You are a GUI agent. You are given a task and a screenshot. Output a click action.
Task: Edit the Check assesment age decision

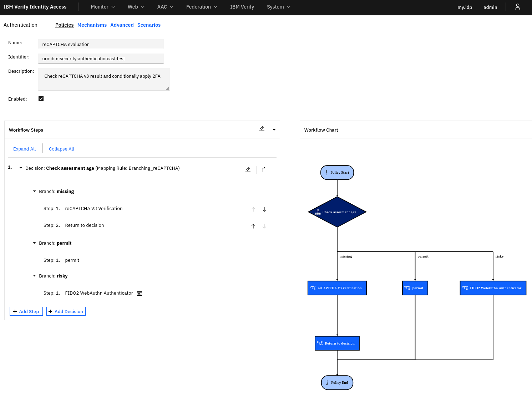(x=248, y=170)
